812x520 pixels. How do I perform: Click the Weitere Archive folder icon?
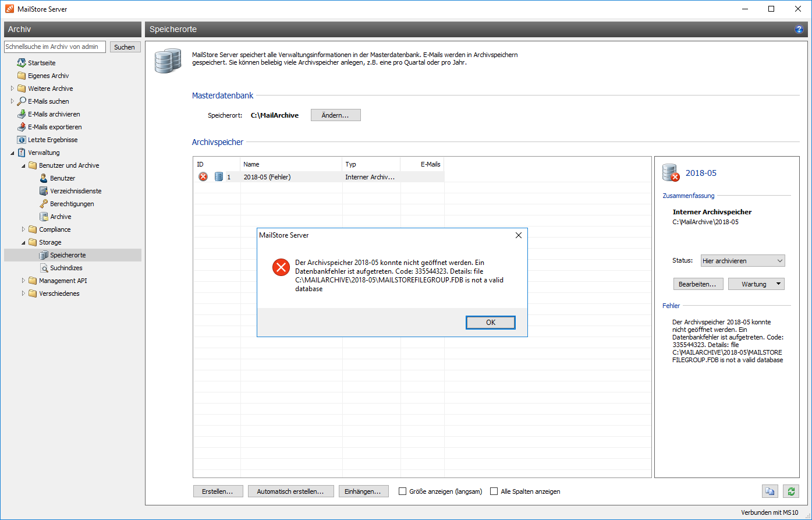point(22,89)
